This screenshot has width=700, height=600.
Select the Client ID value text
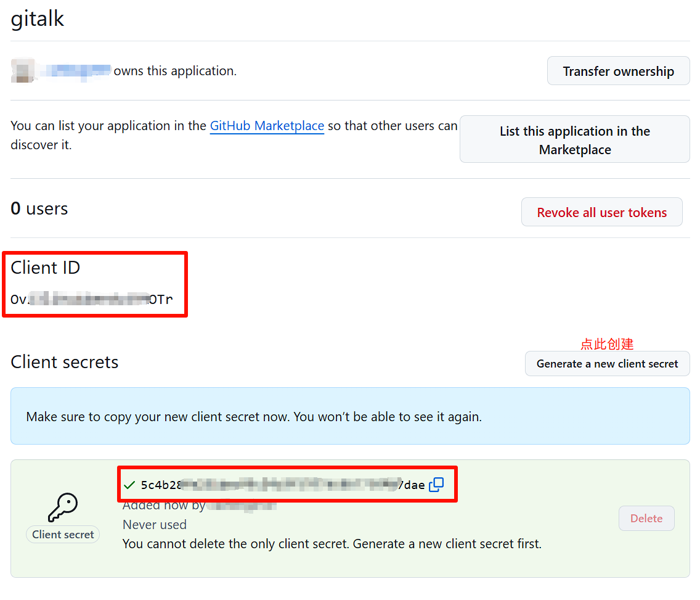pyautogui.click(x=92, y=299)
